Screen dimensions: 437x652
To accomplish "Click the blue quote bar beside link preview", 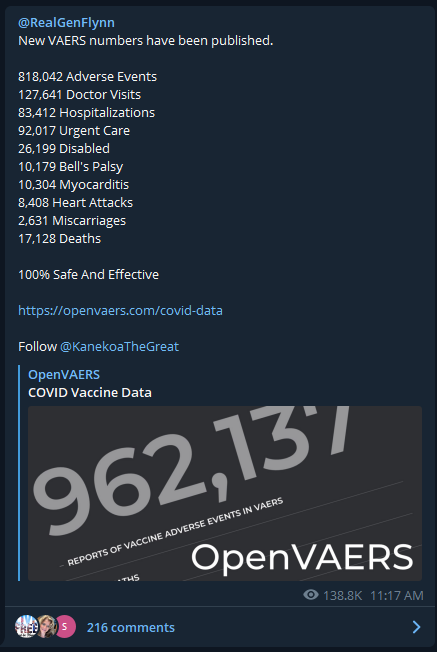I will coord(19,473).
